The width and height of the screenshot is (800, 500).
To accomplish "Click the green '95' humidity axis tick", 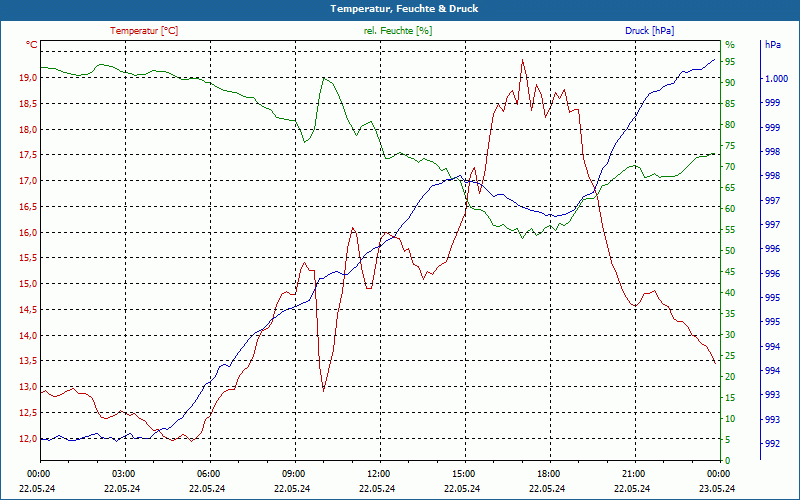I will pos(730,62).
